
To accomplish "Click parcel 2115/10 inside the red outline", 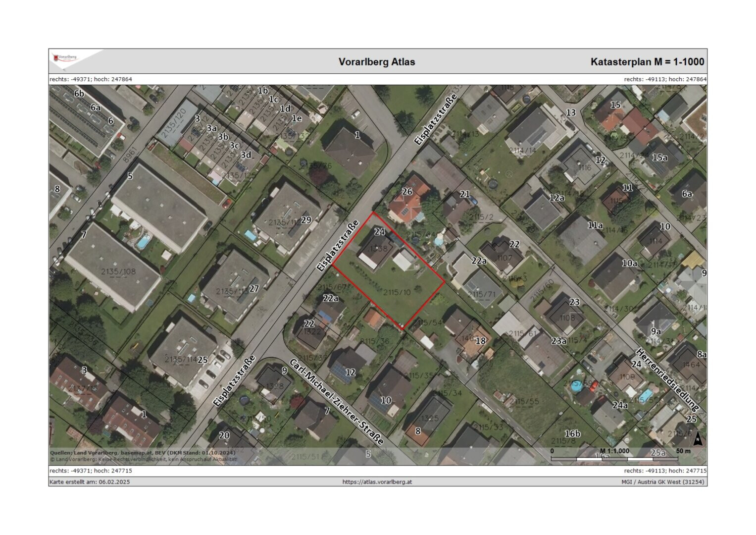I will 397,292.
